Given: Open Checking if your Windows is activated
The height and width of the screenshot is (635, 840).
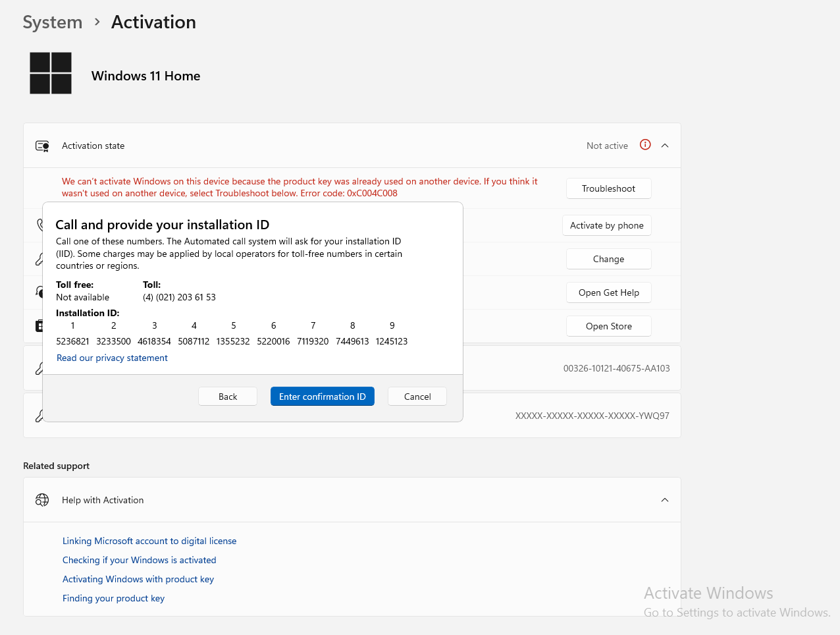Looking at the screenshot, I should (140, 560).
